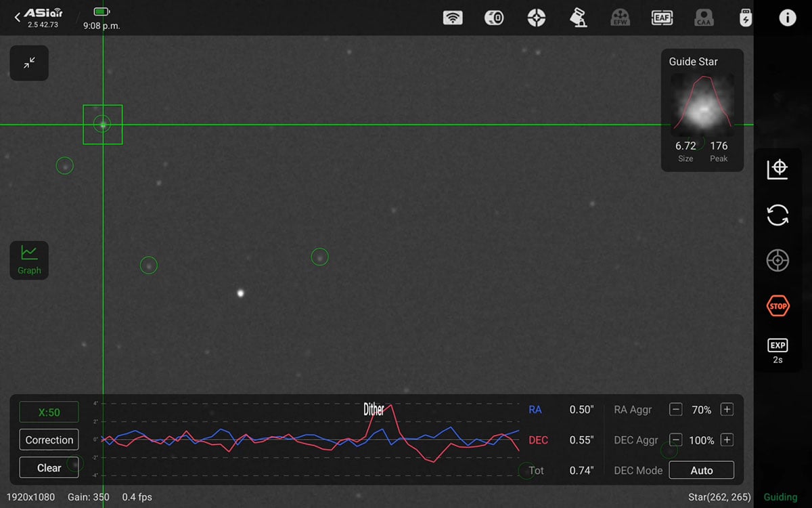Screen dimensions: 812x508
Task: Open the EAF focuser panel
Action: [x=662, y=18]
